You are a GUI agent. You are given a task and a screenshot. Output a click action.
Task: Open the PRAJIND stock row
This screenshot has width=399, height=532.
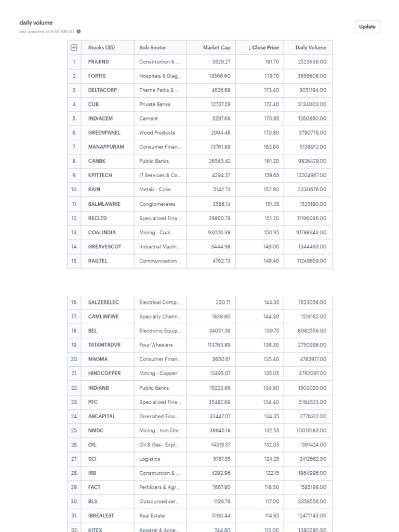point(200,62)
